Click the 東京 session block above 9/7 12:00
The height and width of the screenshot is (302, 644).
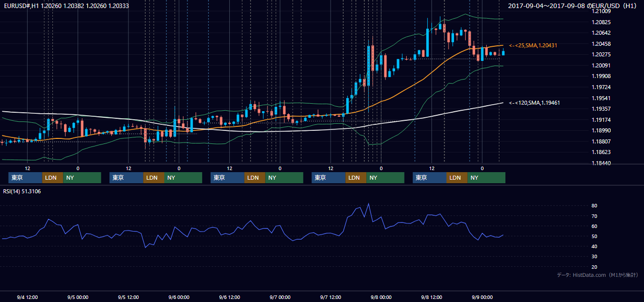(x=329, y=178)
